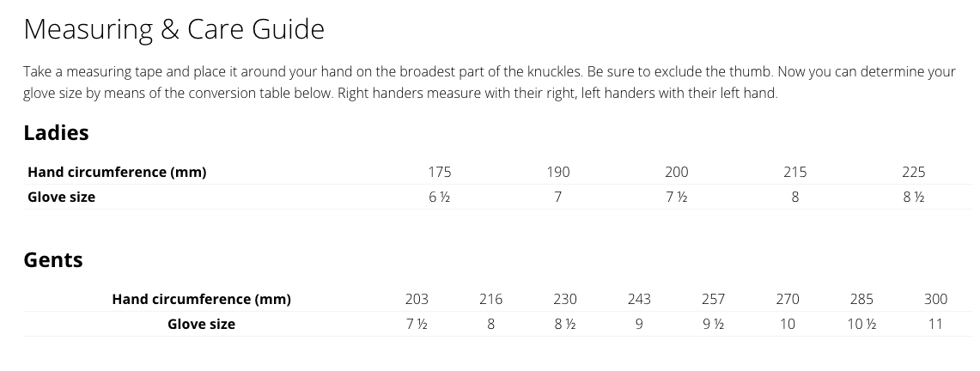Select the Gents Glove size row label
980x371 pixels.
click(201, 324)
